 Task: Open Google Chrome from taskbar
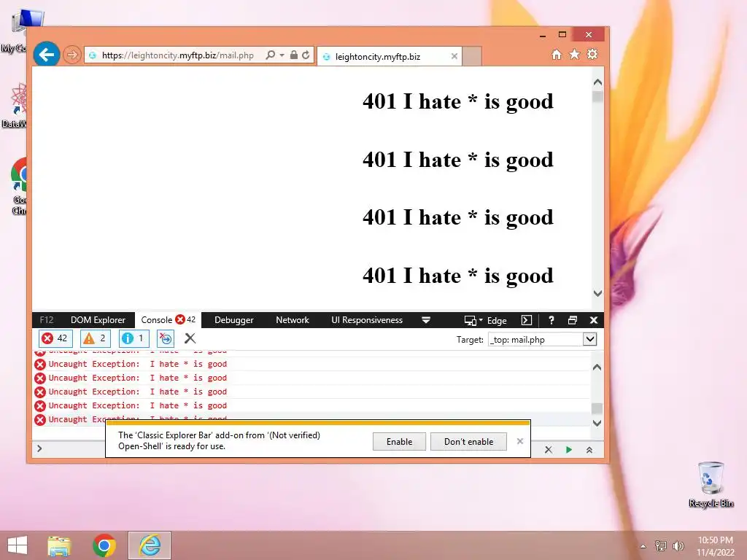[x=104, y=545]
